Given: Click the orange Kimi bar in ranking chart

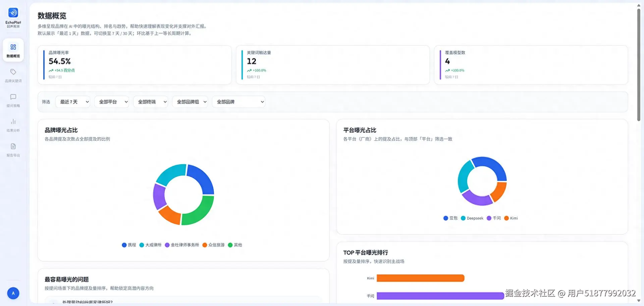Looking at the screenshot, I should (421, 278).
